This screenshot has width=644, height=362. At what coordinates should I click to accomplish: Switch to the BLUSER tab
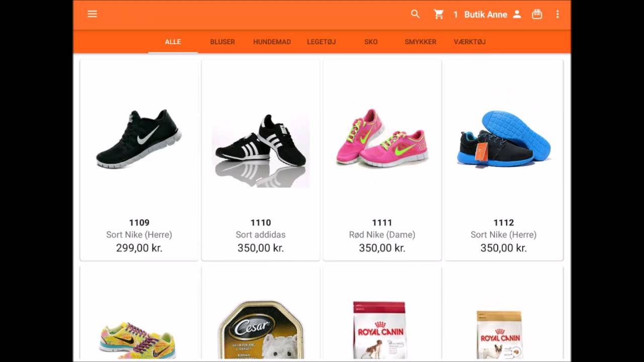[222, 42]
